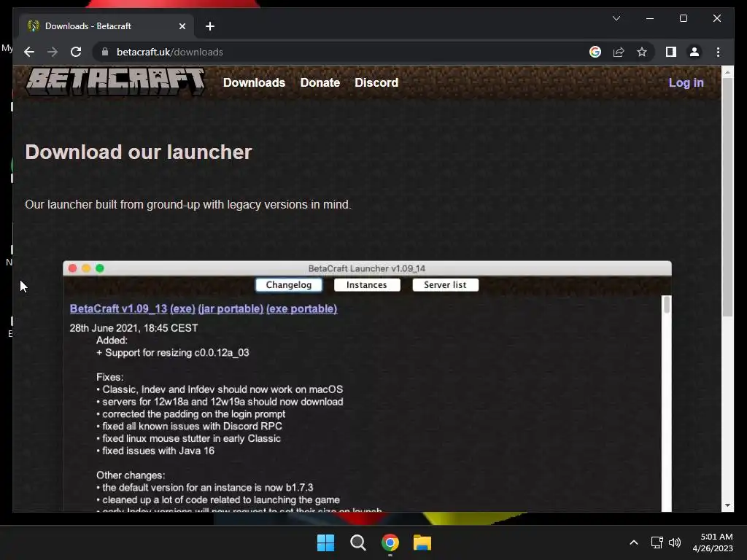747x560 pixels.
Task: Download the (jar portable) link
Action: click(231, 308)
